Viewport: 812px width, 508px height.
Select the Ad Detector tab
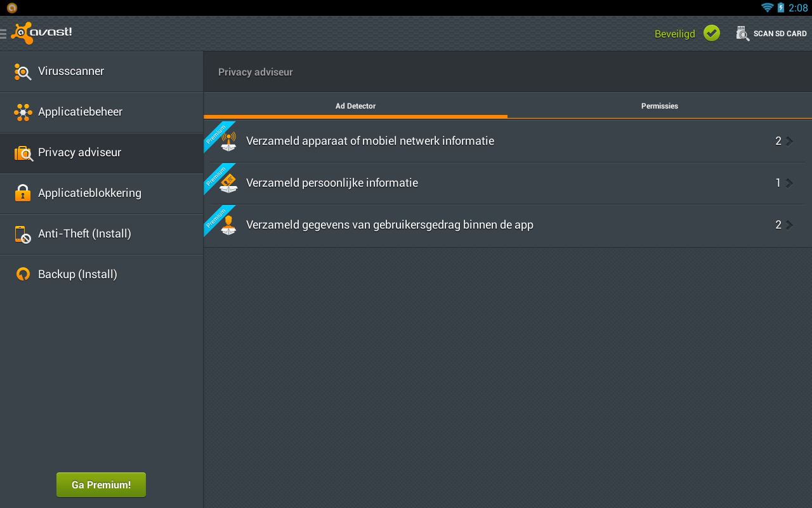point(355,106)
